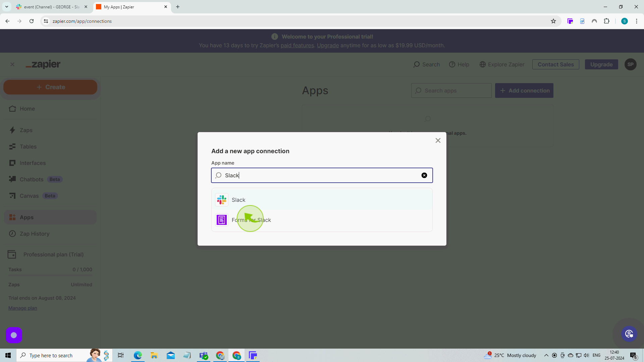Open the browser extensions puzzle icon
Image resolution: width=644 pixels, height=362 pixels.
click(606, 21)
